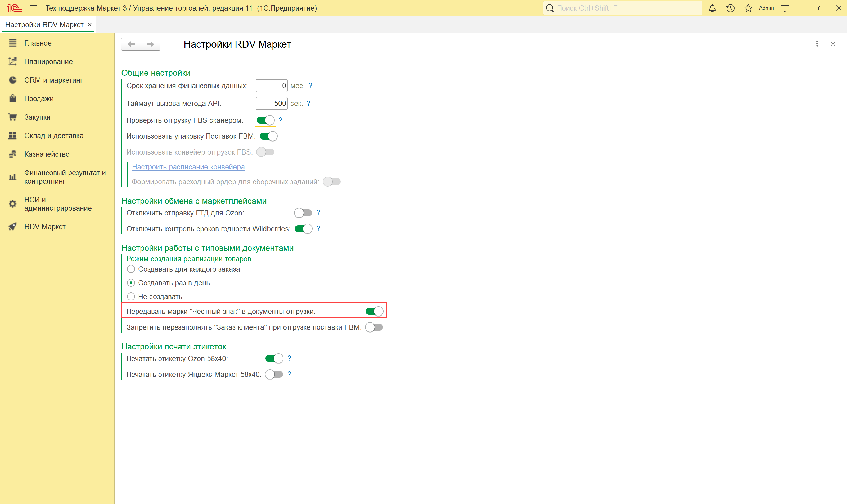The height and width of the screenshot is (504, 847).
Task: Turn off Ozon 58x40 label printing
Action: click(274, 358)
